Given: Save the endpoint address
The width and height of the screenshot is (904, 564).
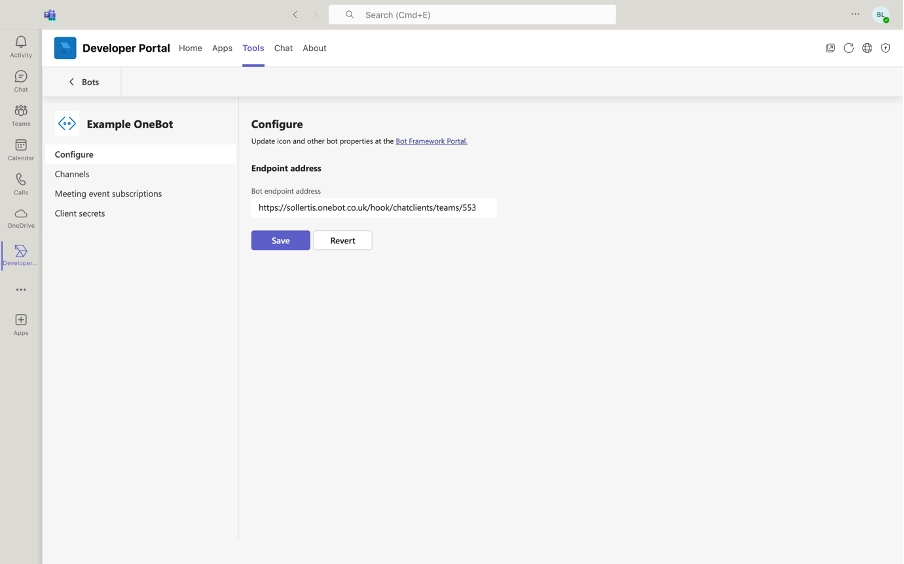Looking at the screenshot, I should [280, 240].
